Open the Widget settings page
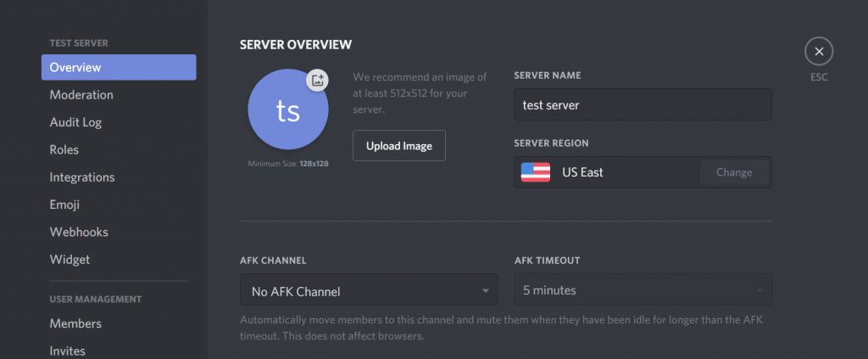The width and height of the screenshot is (868, 359). 70,260
